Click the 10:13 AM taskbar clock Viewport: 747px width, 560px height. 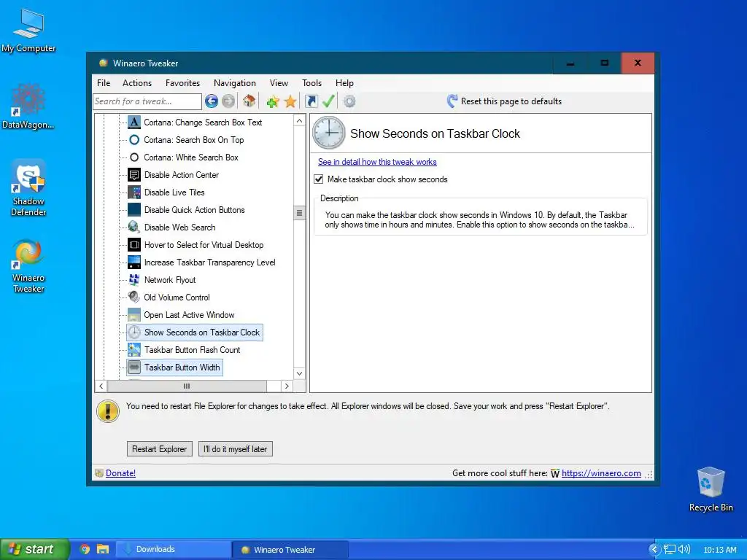pyautogui.click(x=720, y=550)
